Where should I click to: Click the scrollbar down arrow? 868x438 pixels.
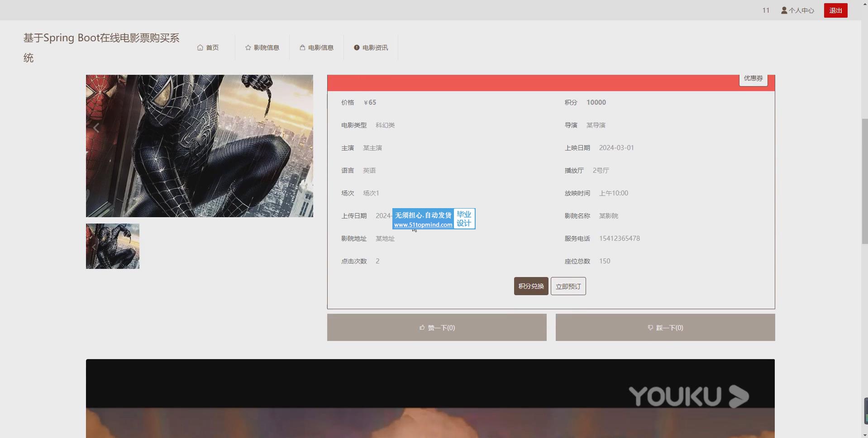pos(864,434)
